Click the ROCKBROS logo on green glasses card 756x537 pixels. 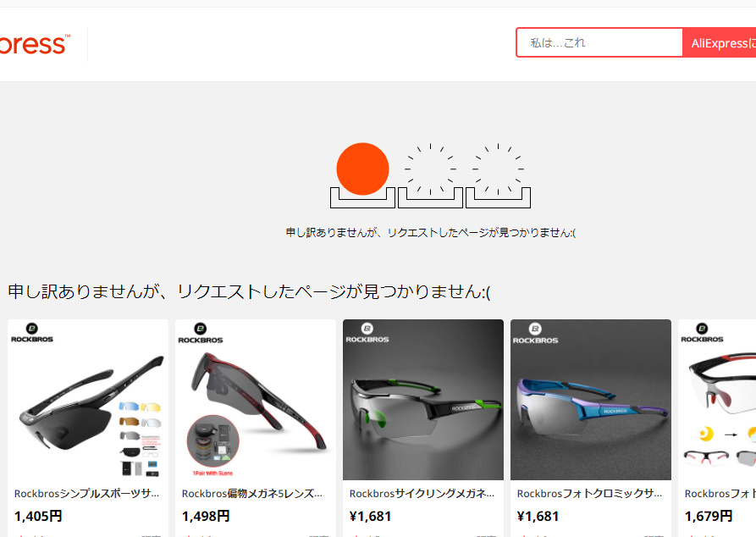(367, 333)
